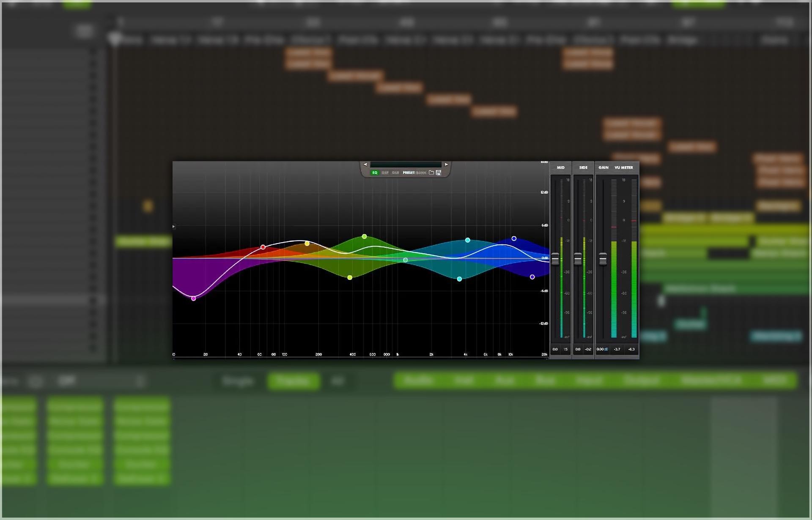Select PRESET mode label
The image size is (812, 520).
(x=409, y=172)
